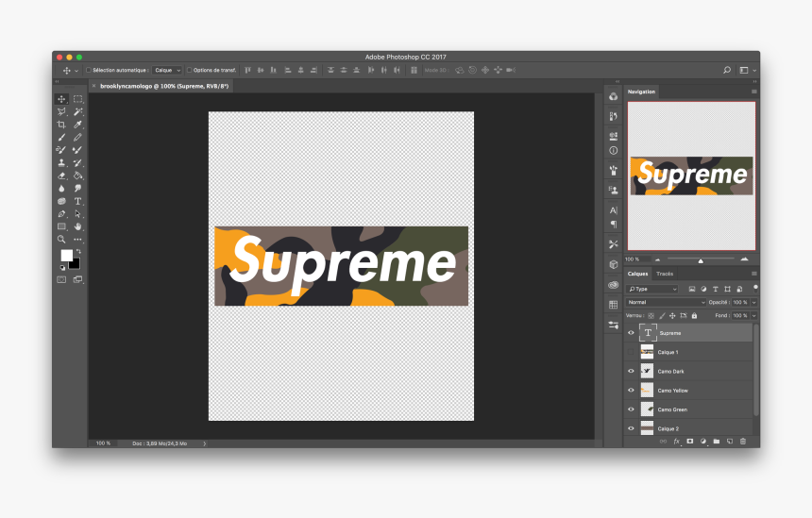Viewport: 812px width, 518px height.
Task: Select the Navigation panel tab
Action: click(x=641, y=92)
